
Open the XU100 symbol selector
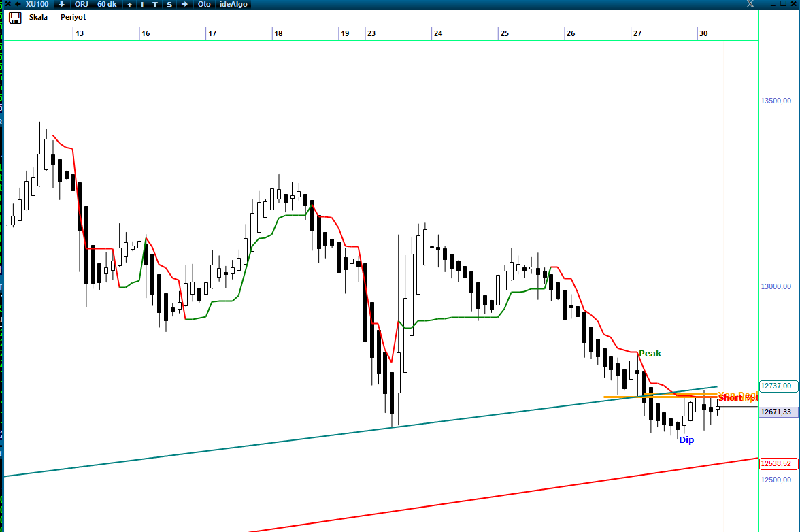pos(37,4)
